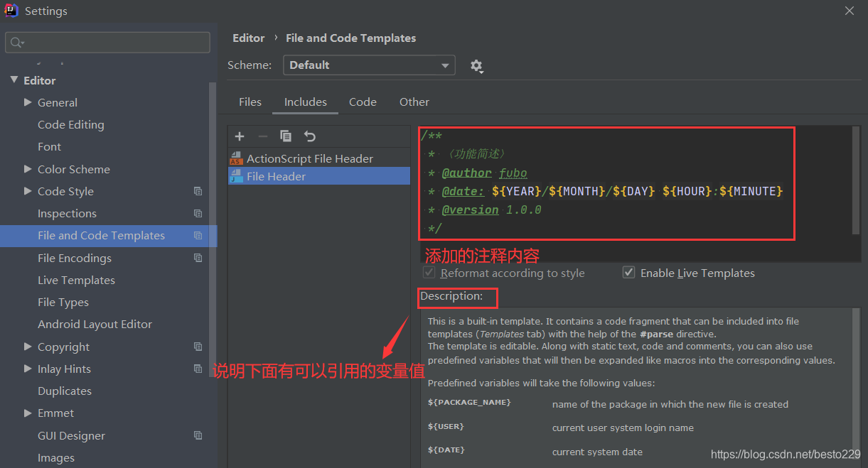868x468 pixels.
Task: Click project-level icon beside Inspections
Action: 198,213
